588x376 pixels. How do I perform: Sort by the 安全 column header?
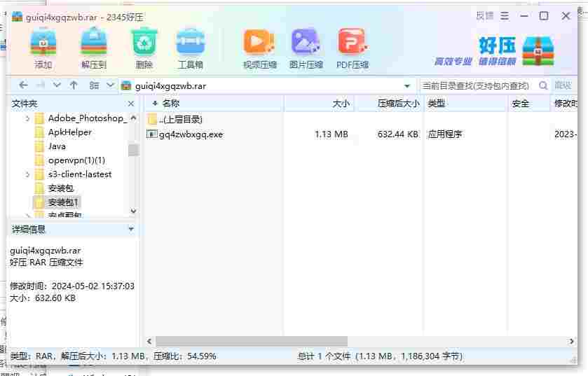[x=521, y=104]
